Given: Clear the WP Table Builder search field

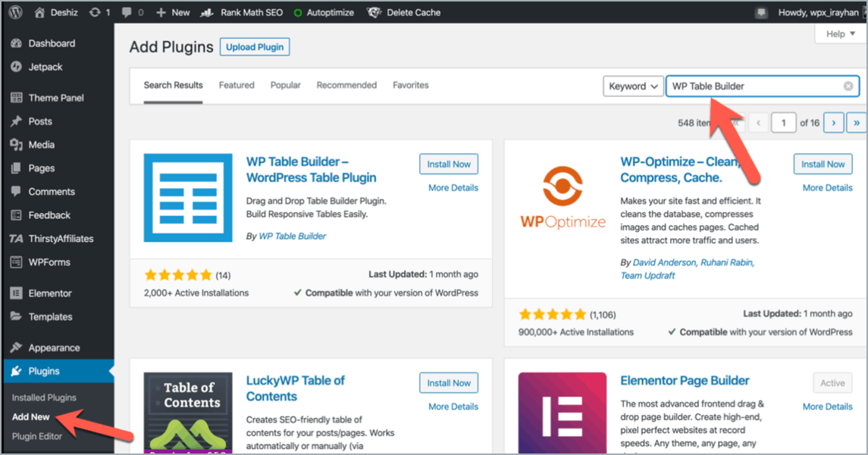Looking at the screenshot, I should tap(848, 86).
